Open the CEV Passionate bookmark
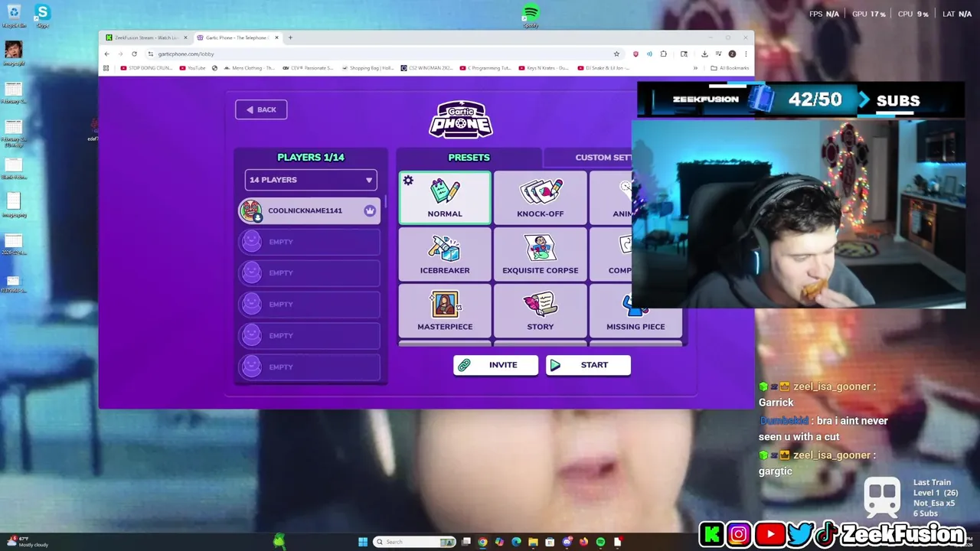The height and width of the screenshot is (551, 980). 307,68
